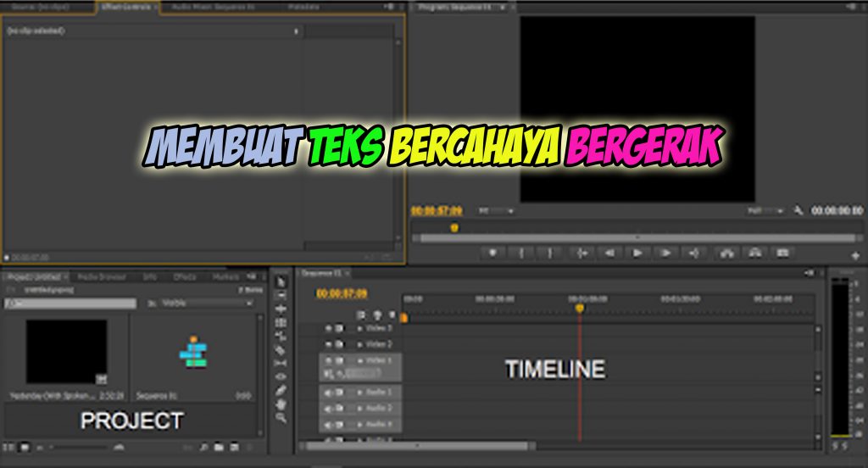The image size is (868, 468).
Task: Open the Project panel 'In: Visible' dropdown
Action: pyautogui.click(x=207, y=303)
